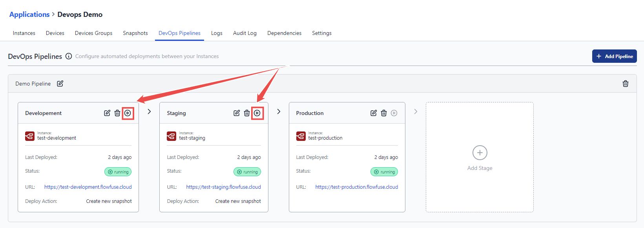Click the Add Stage label

pyautogui.click(x=480, y=168)
